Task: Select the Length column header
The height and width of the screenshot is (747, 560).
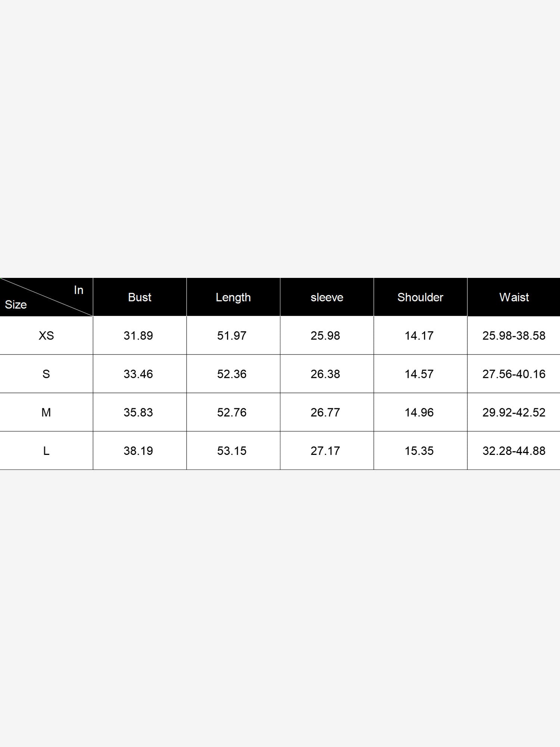Action: coord(233,297)
